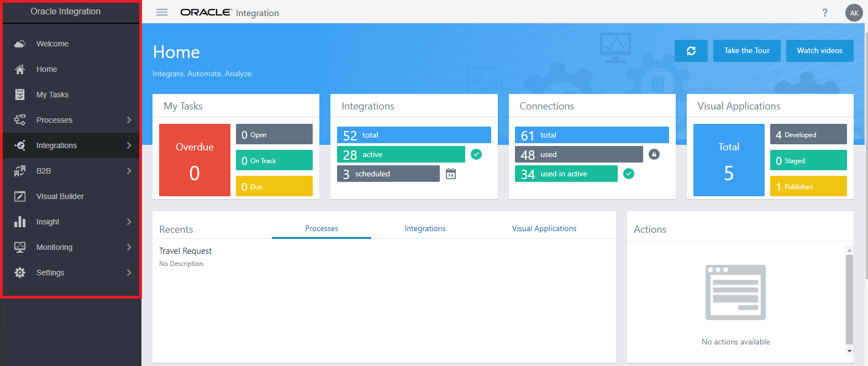
Task: Click the Processes icon in sidebar
Action: (x=20, y=120)
